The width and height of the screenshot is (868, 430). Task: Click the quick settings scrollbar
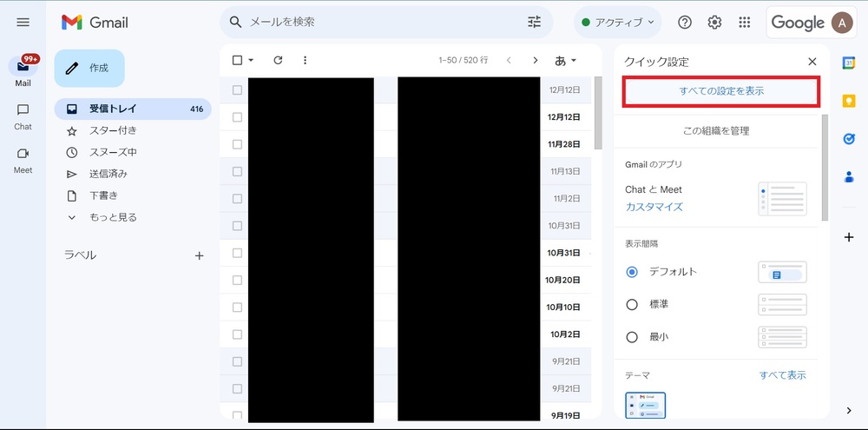[x=825, y=168]
